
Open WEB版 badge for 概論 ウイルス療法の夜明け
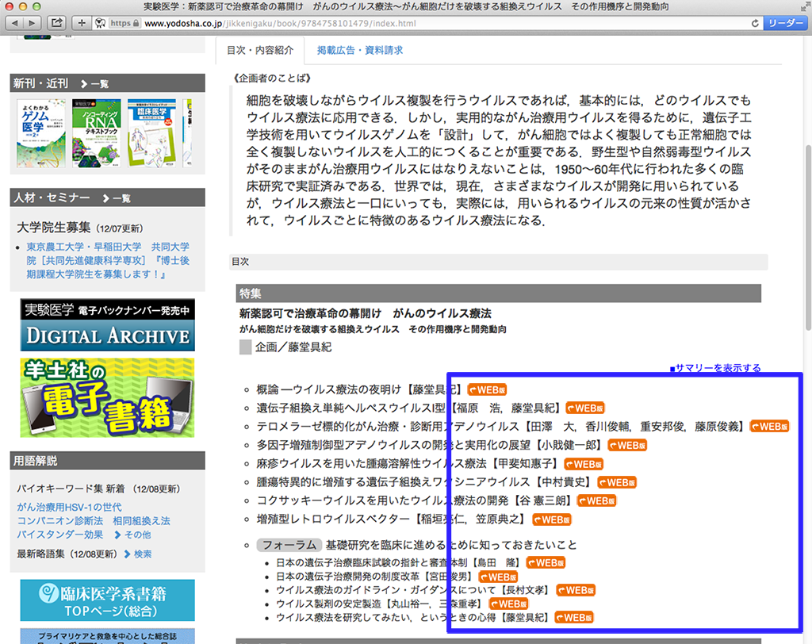click(488, 389)
